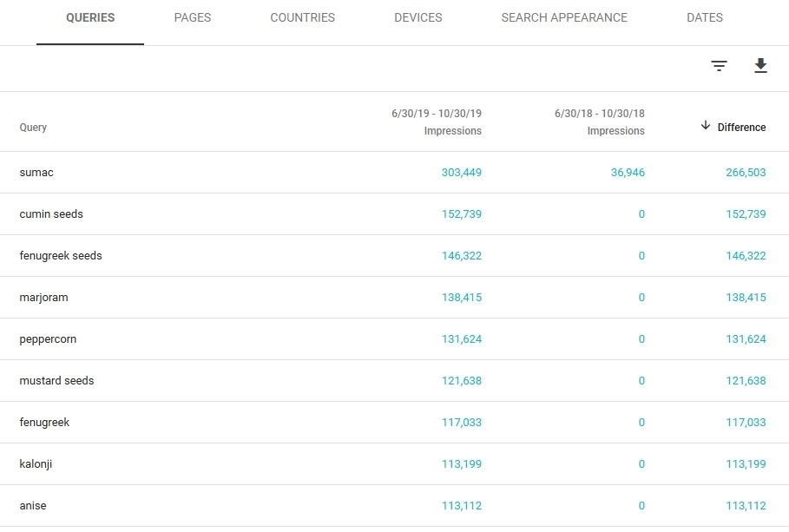The width and height of the screenshot is (789, 532).
Task: Select the Queries tab
Action: 90,17
